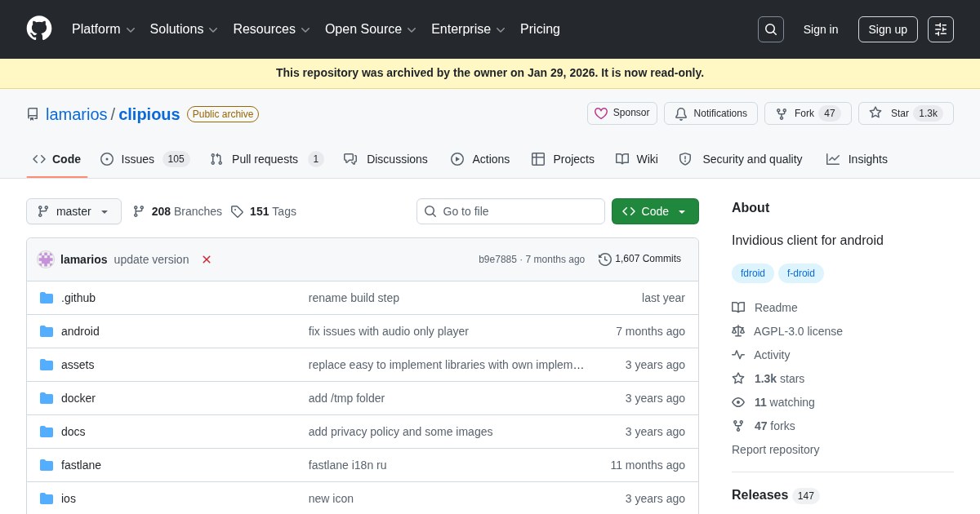The image size is (980, 514).
Task: Click the fastlane folder icon
Action: pos(47,465)
